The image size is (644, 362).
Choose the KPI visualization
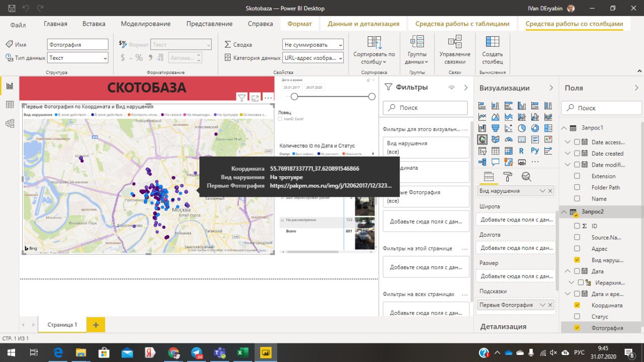click(548, 139)
